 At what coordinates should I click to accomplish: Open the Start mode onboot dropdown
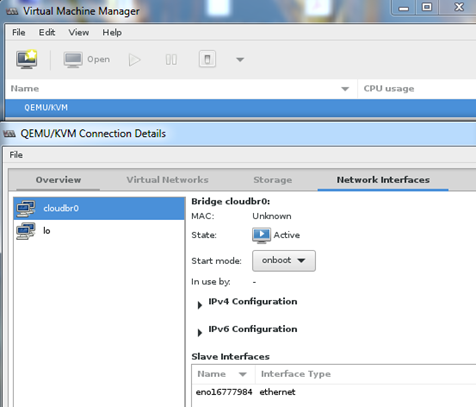pos(284,261)
